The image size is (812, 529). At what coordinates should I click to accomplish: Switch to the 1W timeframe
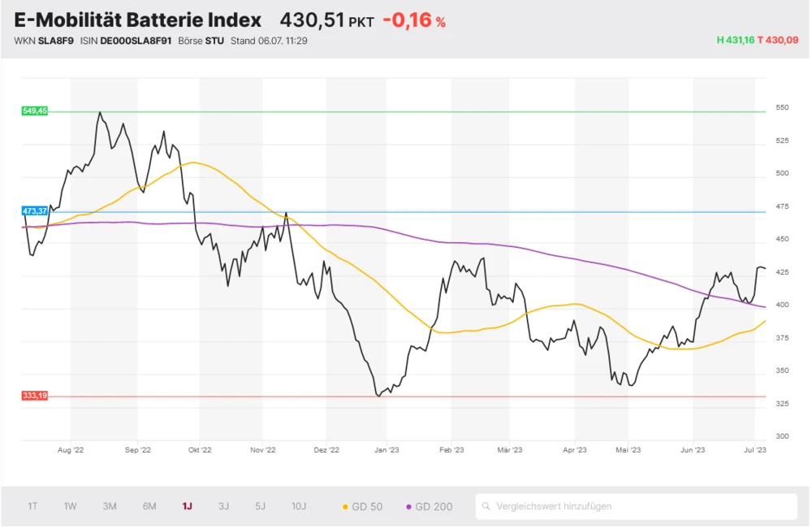point(70,506)
